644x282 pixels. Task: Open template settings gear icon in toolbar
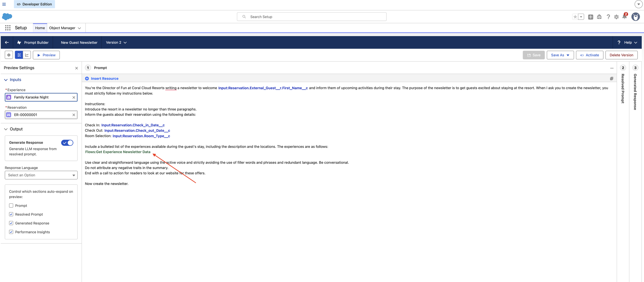pos(9,55)
